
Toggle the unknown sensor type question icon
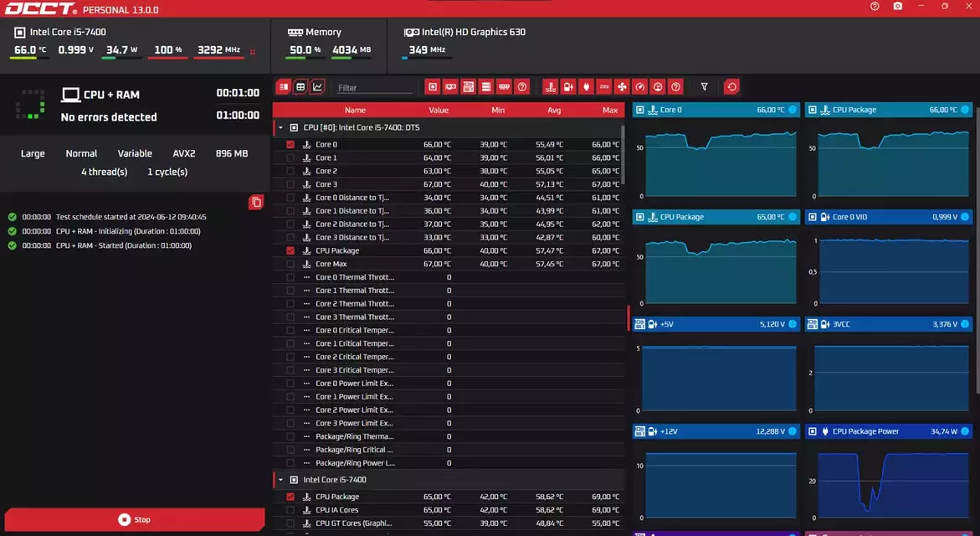point(675,87)
